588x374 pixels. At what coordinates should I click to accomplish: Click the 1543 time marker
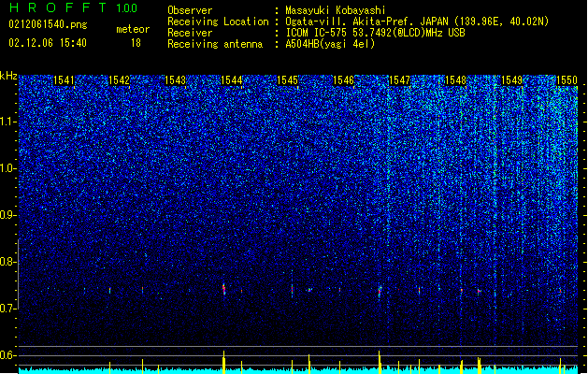pyautogui.click(x=175, y=80)
